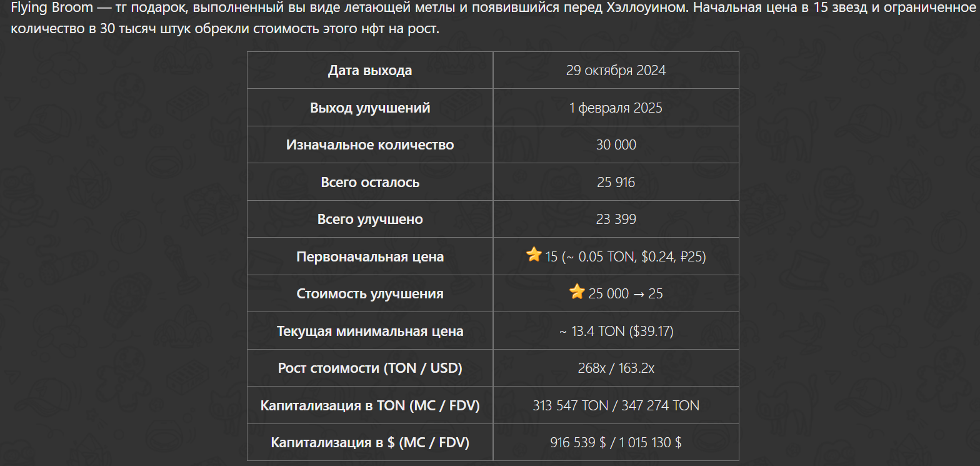This screenshot has width=980, height=466.
Task: Click the date 29 октября 2024
Action: (x=616, y=71)
